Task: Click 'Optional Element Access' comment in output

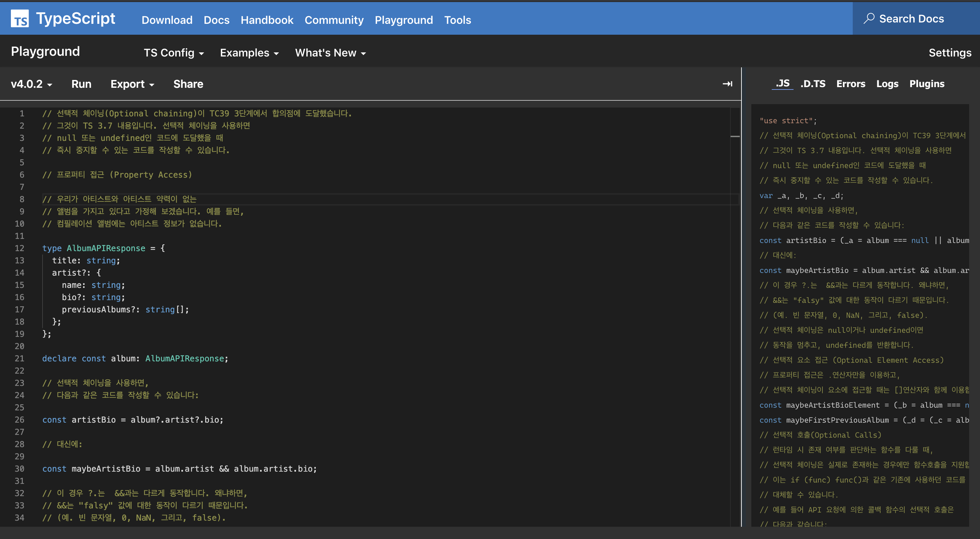Action: [888, 360]
